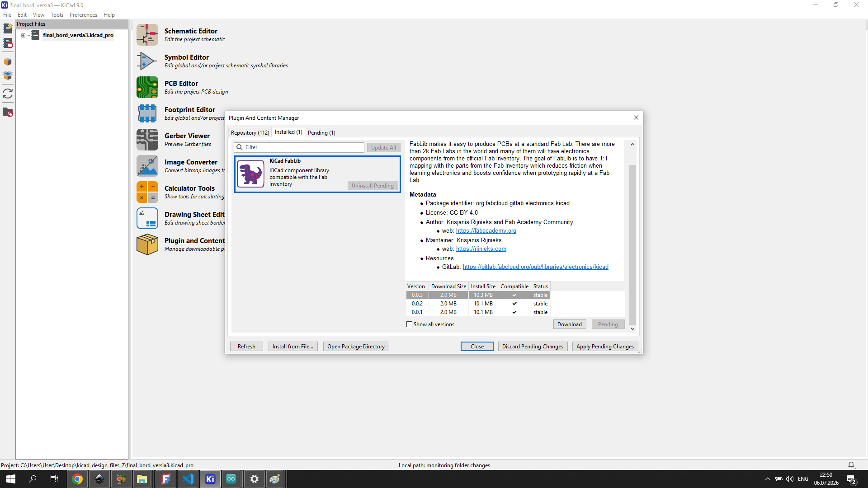The image size is (868, 488).
Task: Click Discard Pending Changes button
Action: pos(533,347)
